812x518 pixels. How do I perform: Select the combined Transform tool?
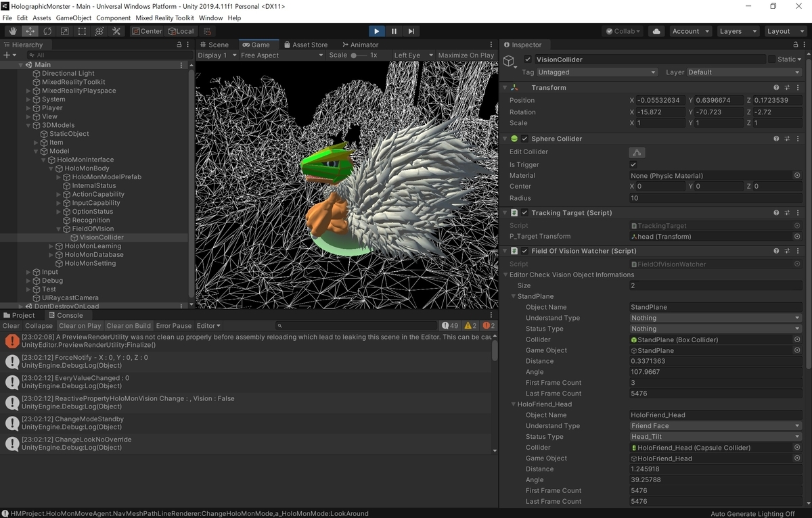tap(99, 31)
